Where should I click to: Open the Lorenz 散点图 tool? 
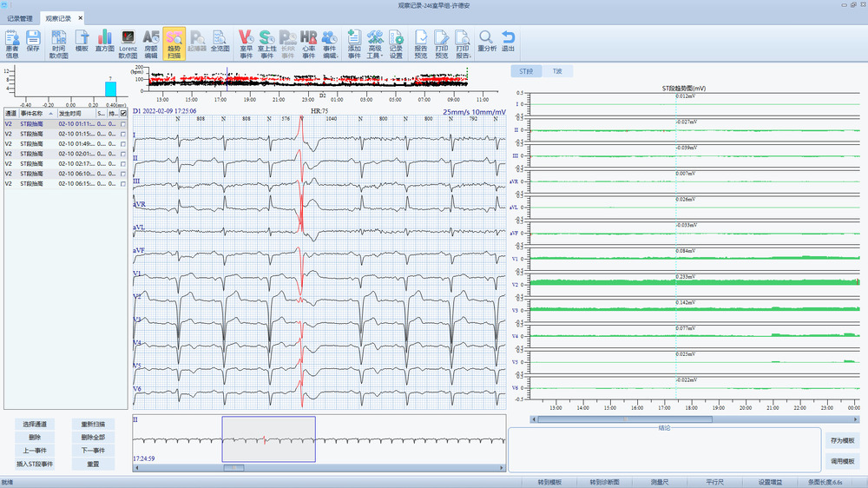coord(128,41)
